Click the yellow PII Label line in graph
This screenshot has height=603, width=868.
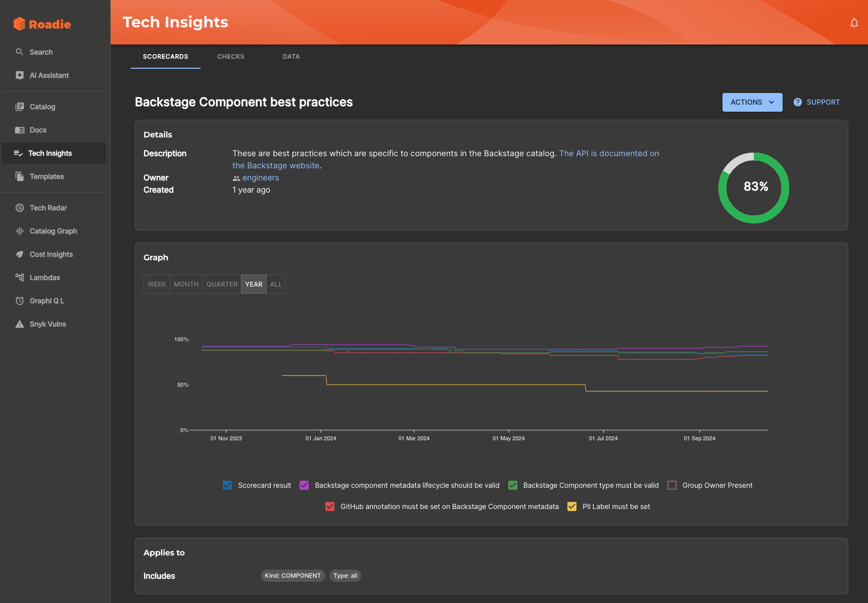tap(455, 385)
